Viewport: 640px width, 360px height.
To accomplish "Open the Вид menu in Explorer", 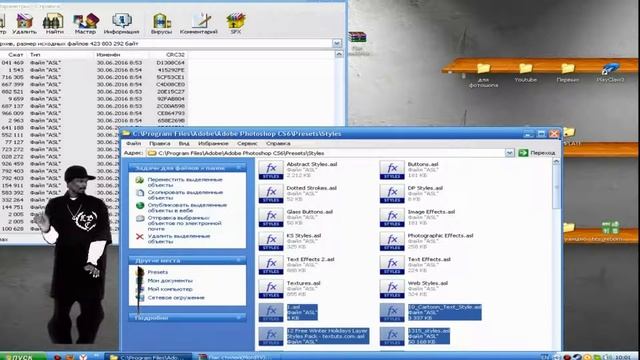I will click(x=184, y=143).
